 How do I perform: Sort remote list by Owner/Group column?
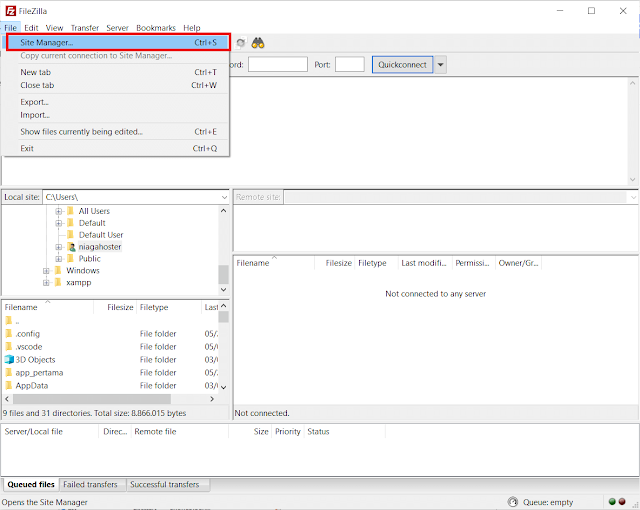(x=518, y=263)
